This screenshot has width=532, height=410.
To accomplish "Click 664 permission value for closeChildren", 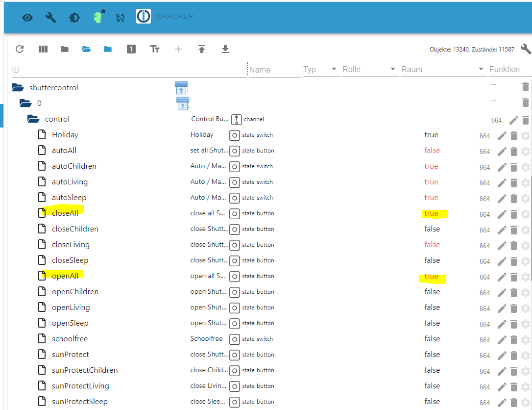I will click(x=484, y=231).
